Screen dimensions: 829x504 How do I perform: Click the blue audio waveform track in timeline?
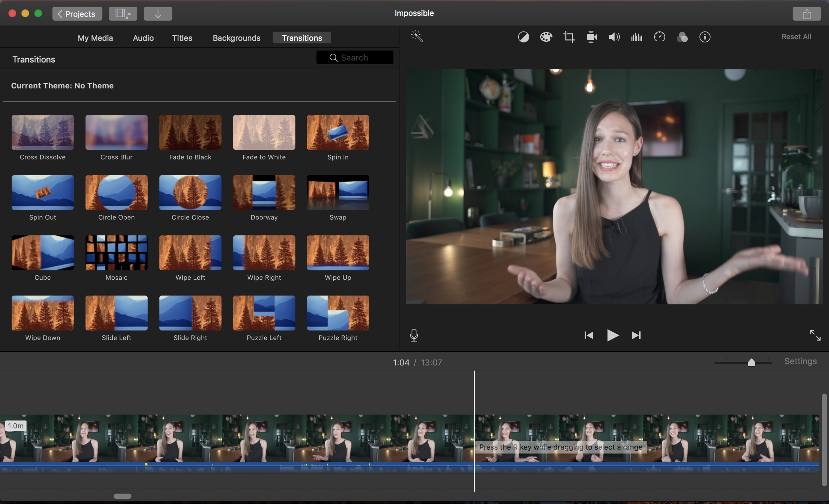coord(410,468)
